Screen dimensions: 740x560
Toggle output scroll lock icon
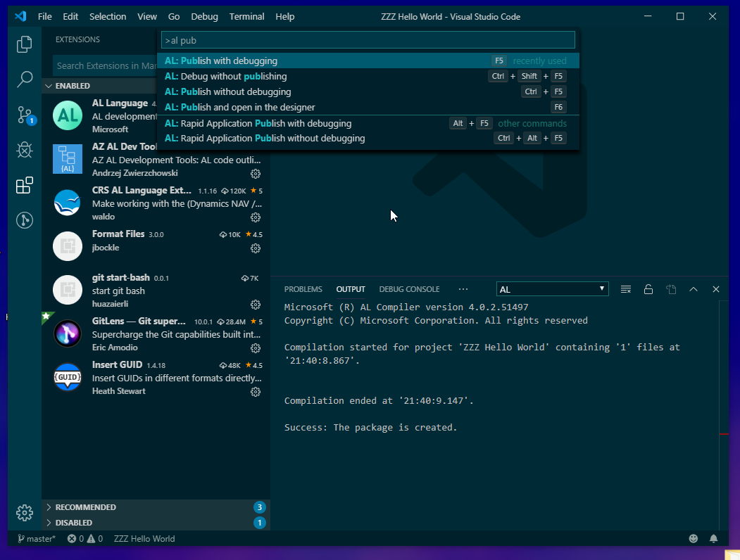point(648,289)
